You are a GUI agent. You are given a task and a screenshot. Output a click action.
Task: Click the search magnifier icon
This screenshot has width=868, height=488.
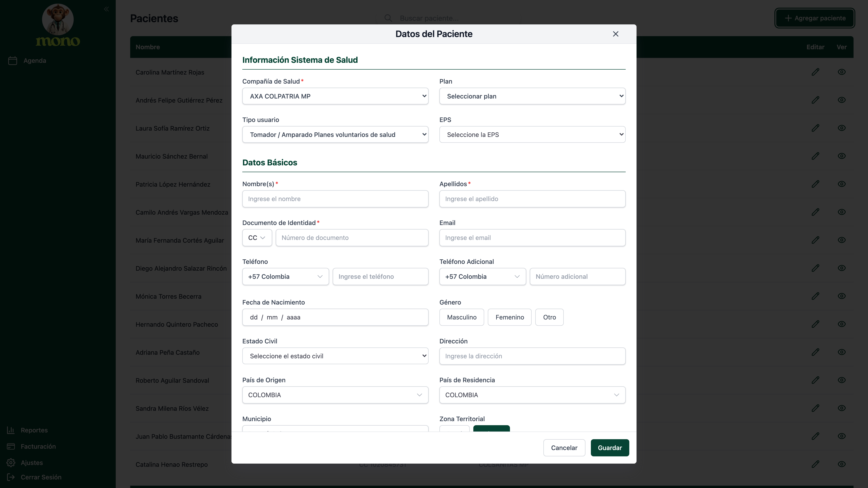(388, 18)
